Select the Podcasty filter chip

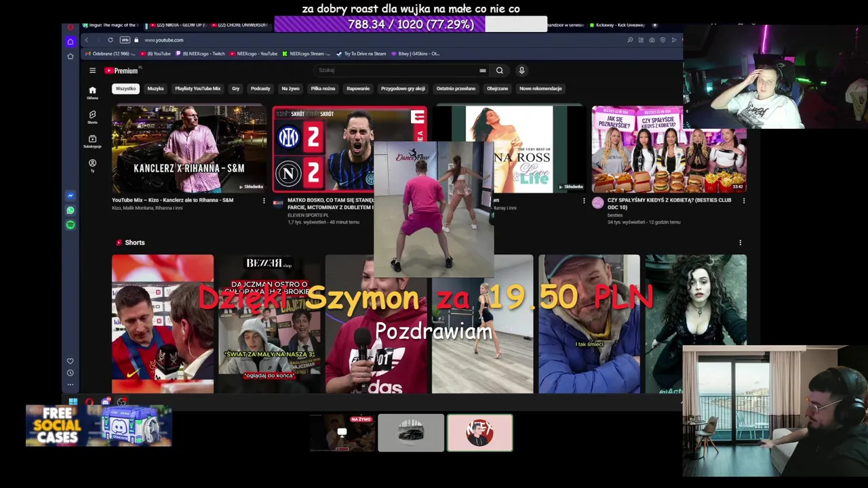click(260, 89)
